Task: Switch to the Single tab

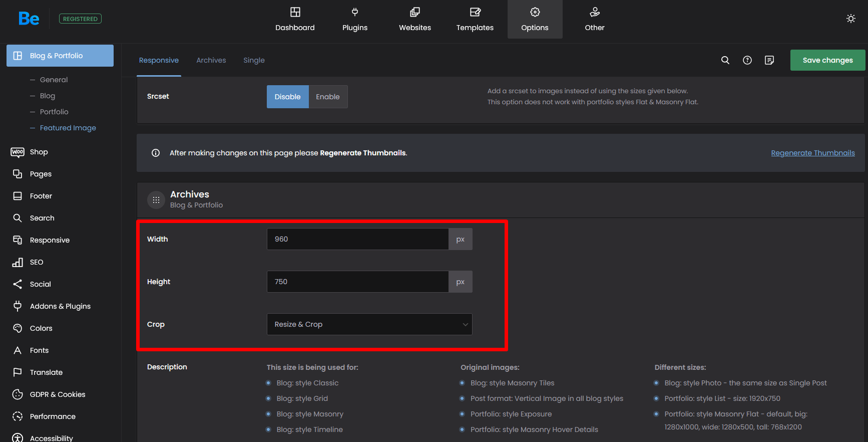Action: [254, 60]
